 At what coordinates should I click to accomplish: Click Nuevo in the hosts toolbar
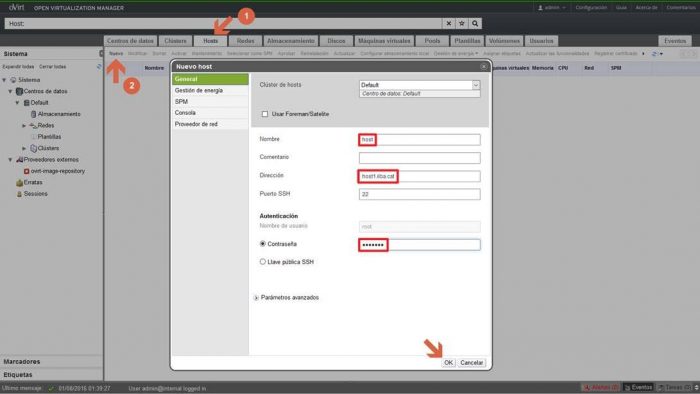pyautogui.click(x=116, y=54)
